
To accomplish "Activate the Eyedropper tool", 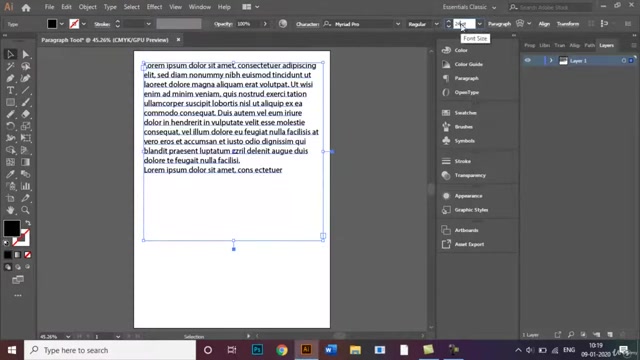I will pos(10,174).
